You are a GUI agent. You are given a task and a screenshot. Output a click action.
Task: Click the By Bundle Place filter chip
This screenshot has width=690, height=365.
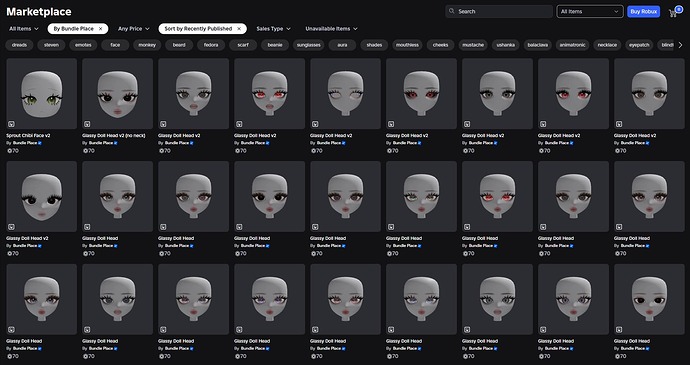[x=78, y=29]
